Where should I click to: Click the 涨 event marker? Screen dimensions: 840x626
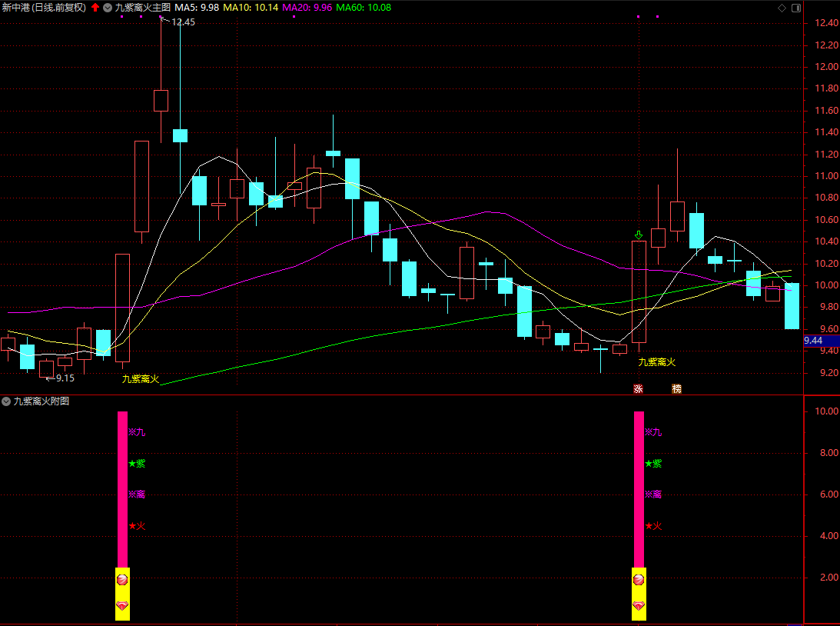[x=638, y=388]
